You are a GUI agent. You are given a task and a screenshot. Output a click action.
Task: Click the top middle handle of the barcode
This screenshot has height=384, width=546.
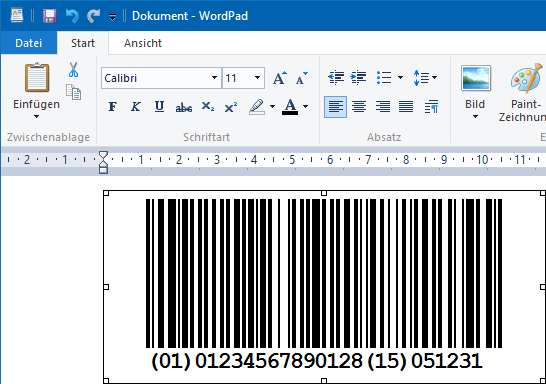click(324, 193)
